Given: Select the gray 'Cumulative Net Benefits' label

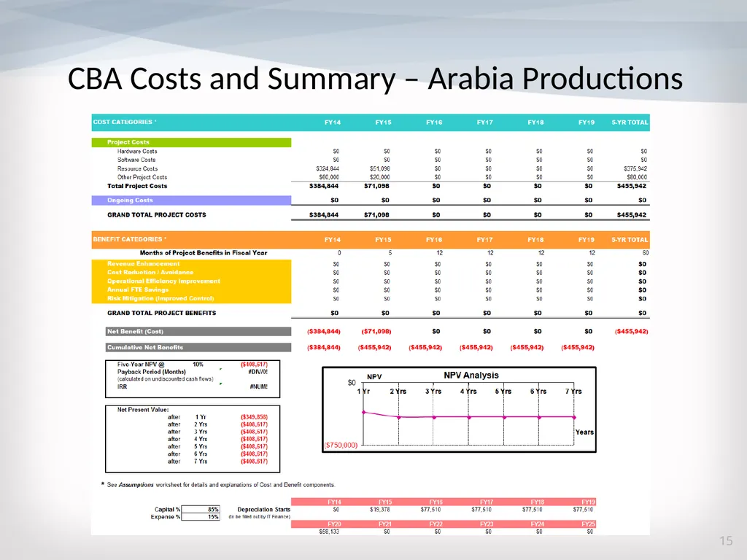Looking at the screenshot, I should click(x=198, y=348).
